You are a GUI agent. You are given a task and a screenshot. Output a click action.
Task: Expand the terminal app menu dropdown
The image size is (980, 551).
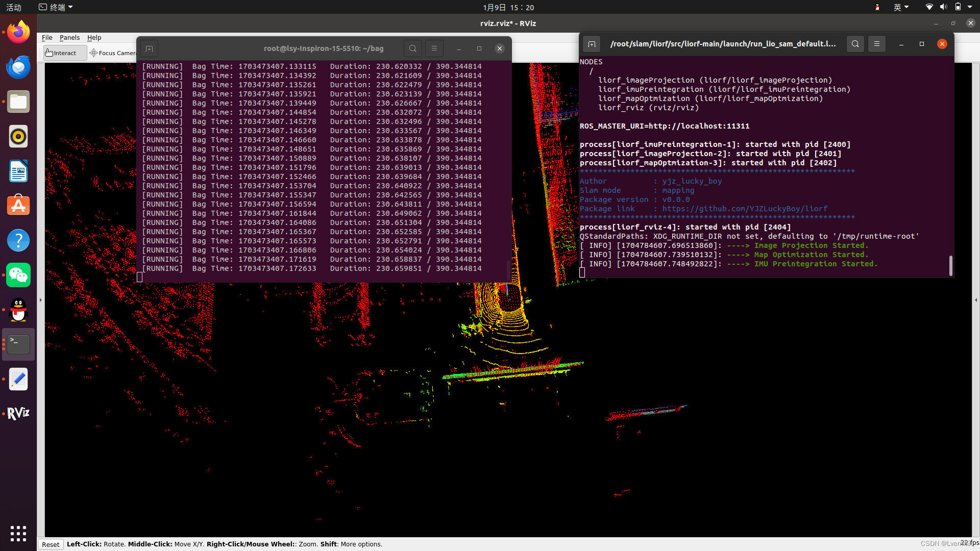[56, 7]
